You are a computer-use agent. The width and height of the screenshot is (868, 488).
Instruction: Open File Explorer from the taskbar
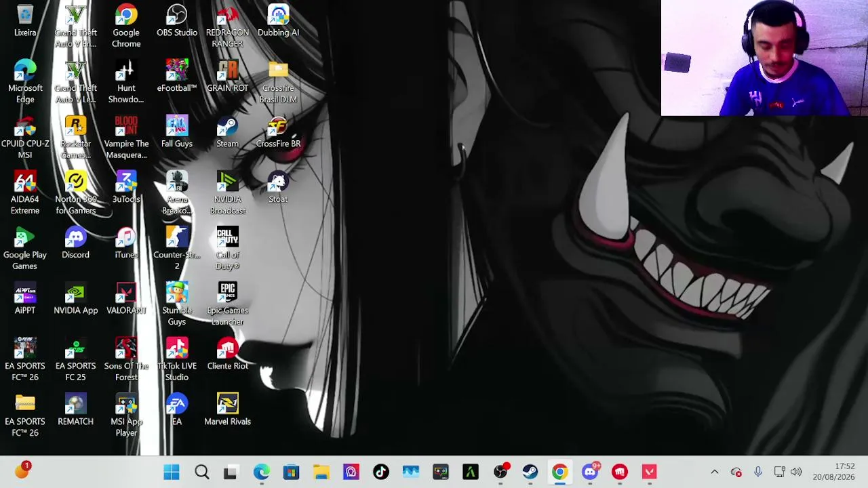321,472
